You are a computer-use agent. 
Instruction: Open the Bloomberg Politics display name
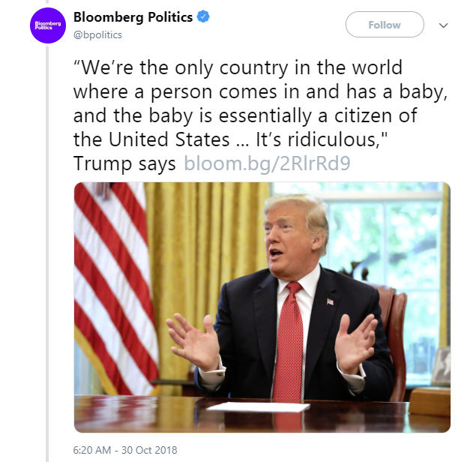pos(133,17)
